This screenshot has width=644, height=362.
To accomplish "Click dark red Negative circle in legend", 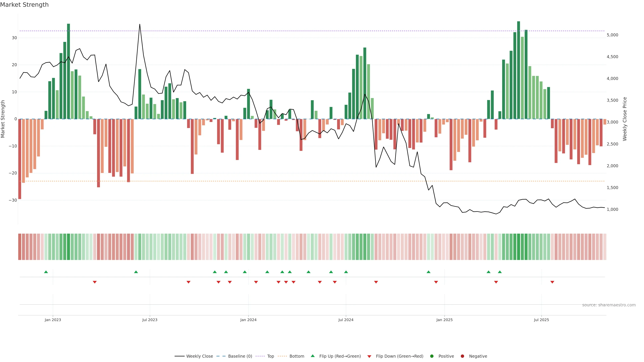I will (x=462, y=356).
